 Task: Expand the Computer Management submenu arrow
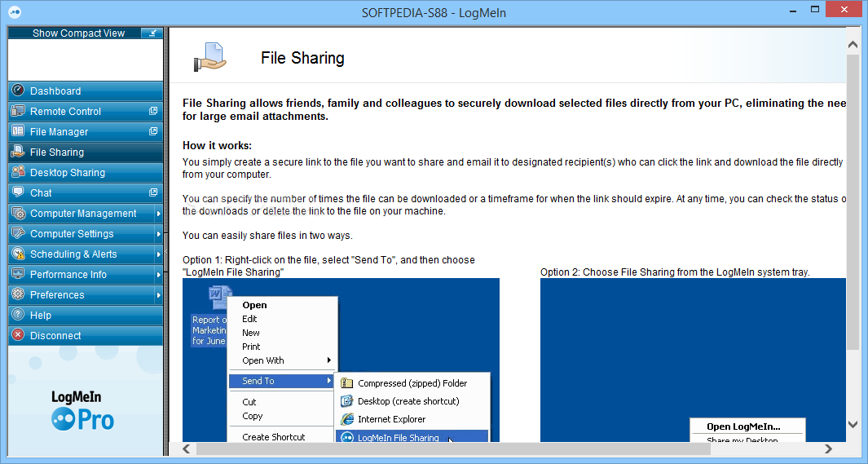click(x=158, y=213)
